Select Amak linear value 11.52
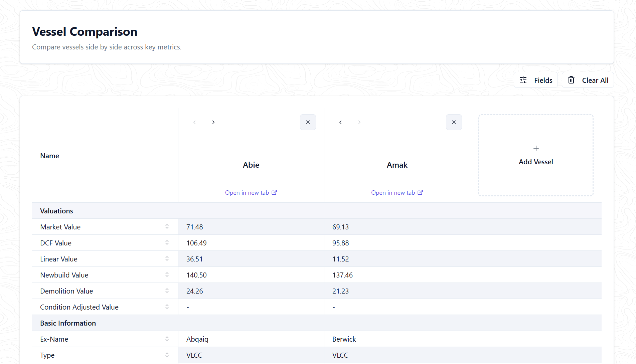 pyautogui.click(x=340, y=259)
